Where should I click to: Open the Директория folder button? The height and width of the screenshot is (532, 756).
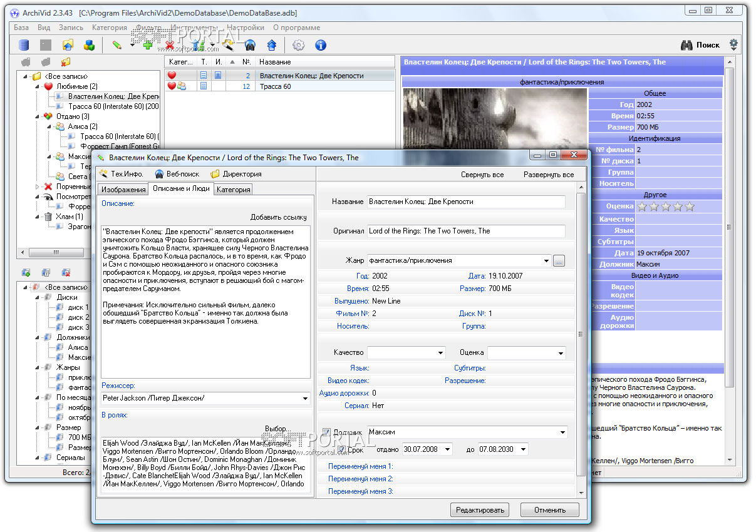click(x=236, y=174)
